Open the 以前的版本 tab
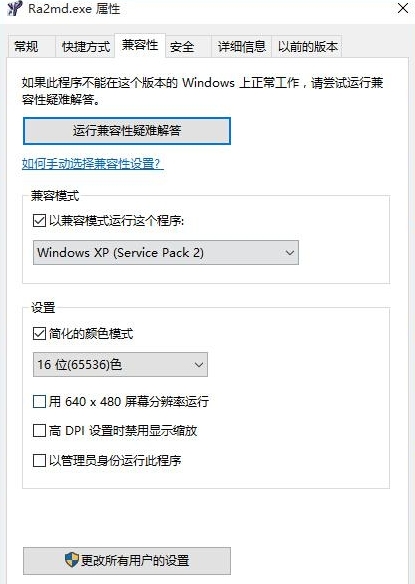The width and height of the screenshot is (415, 584). point(307,47)
